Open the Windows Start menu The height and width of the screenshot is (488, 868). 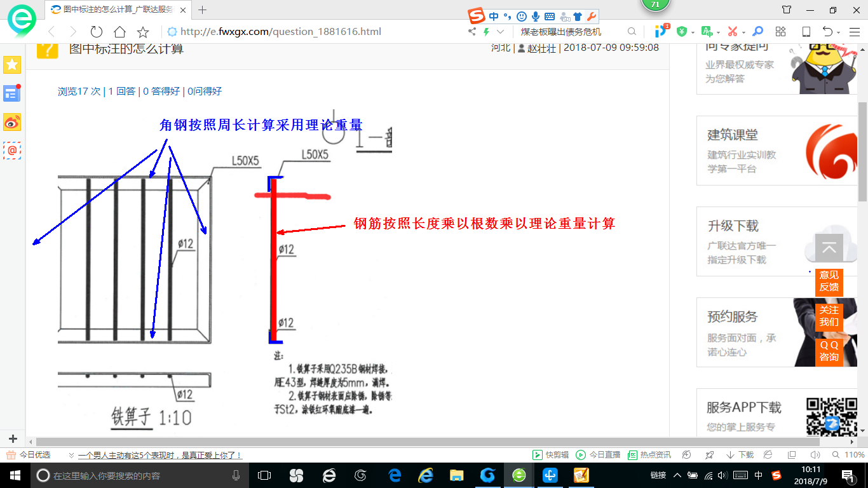(15, 475)
